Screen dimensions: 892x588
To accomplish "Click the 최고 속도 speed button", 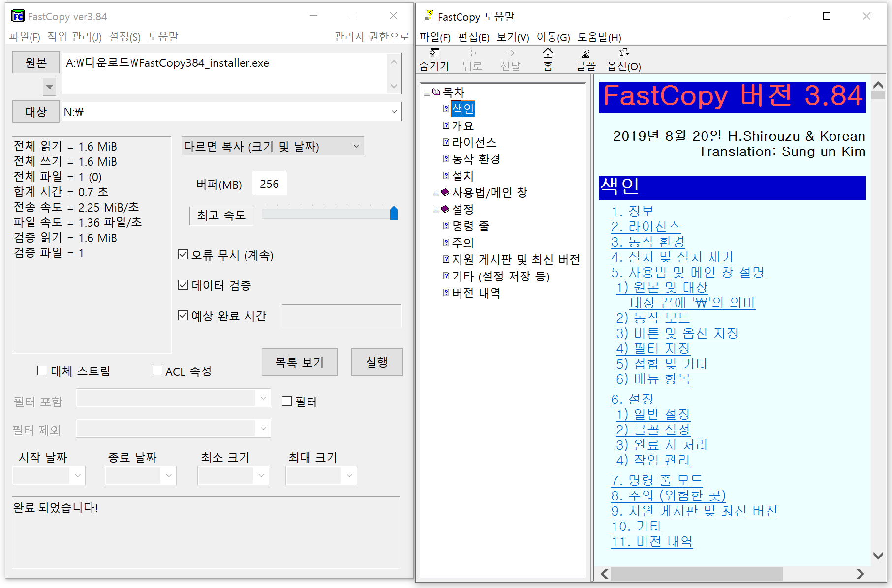I will coord(221,216).
